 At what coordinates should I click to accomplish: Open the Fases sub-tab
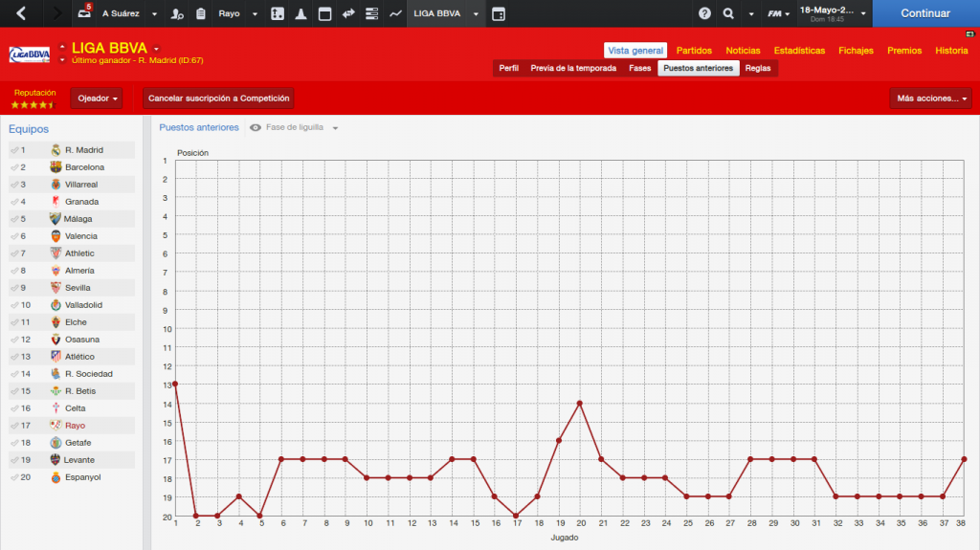[x=639, y=68]
